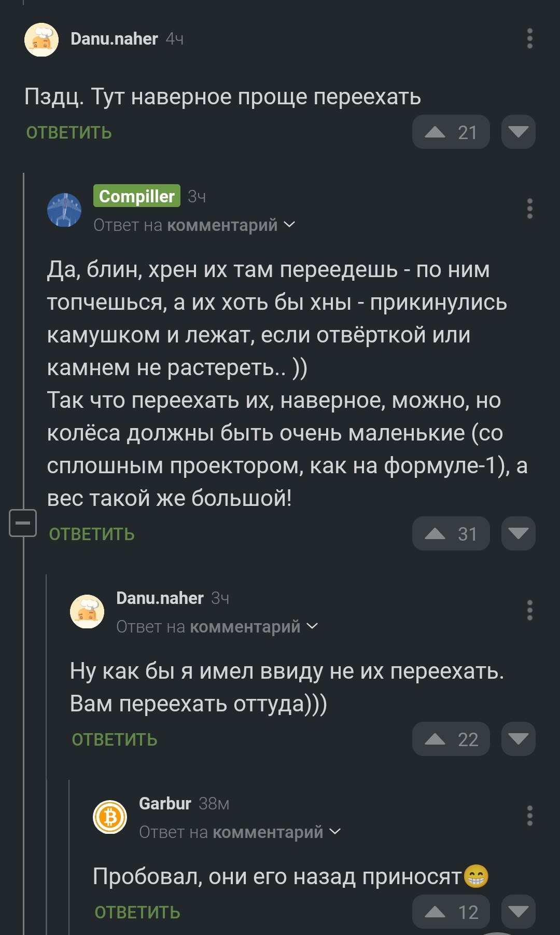
Task: Upvote Compiller's comment with 31 votes
Action: point(451,533)
